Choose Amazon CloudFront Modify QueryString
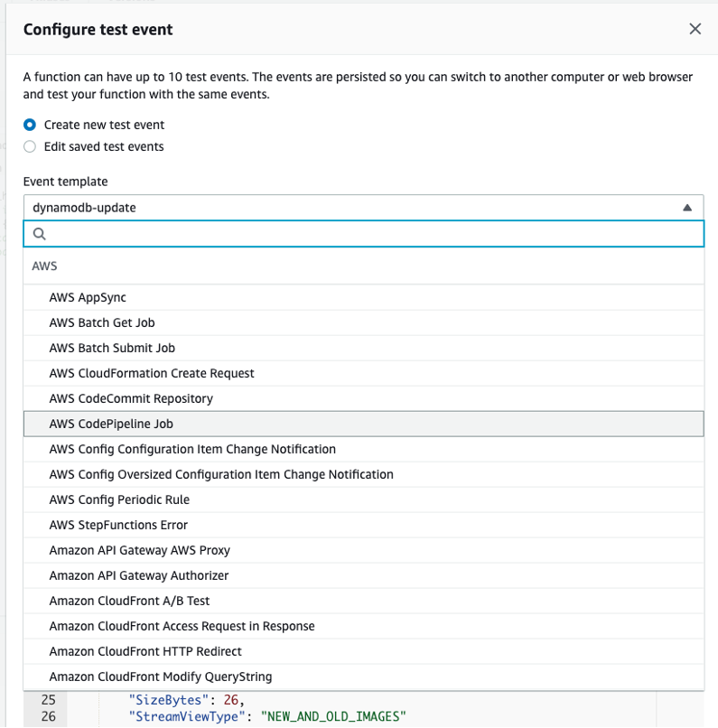This screenshot has height=728, width=718. pos(161,677)
